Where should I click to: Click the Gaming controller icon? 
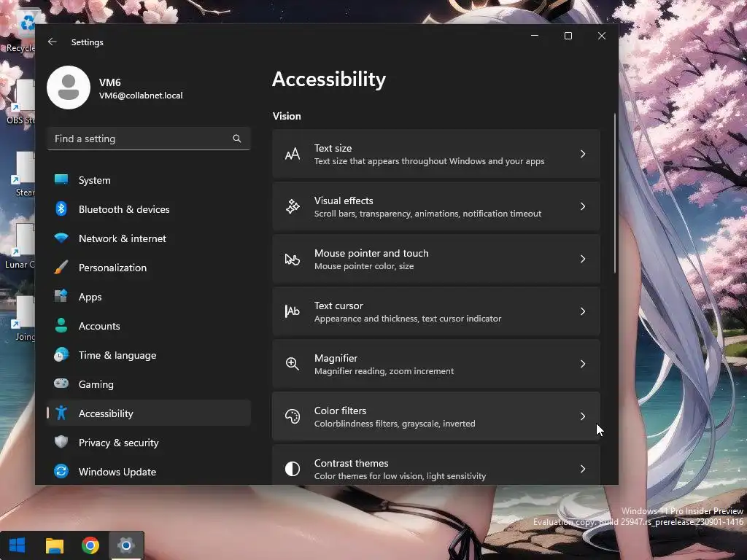tap(61, 384)
